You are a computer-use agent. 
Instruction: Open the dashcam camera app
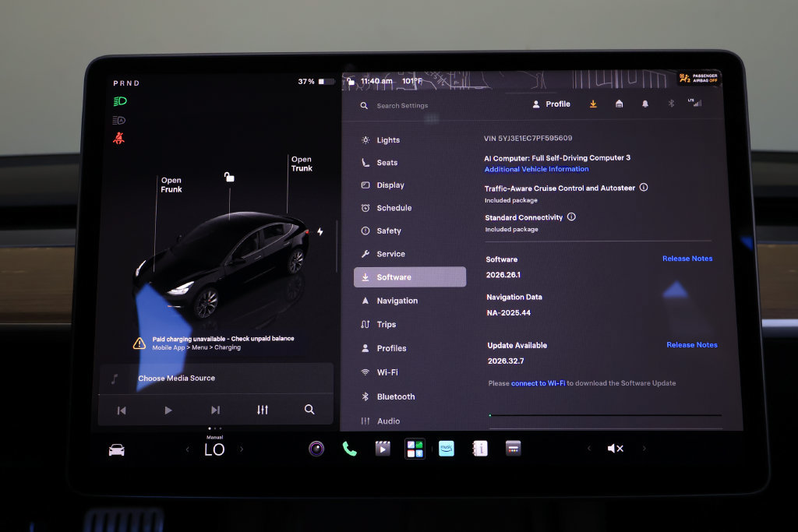(316, 449)
